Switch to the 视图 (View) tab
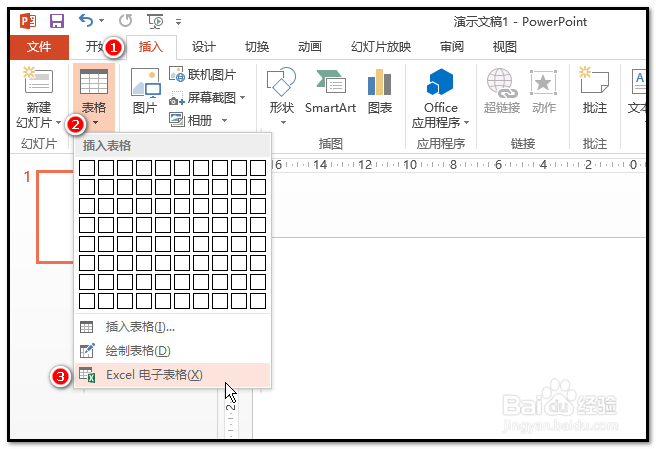Screen dimensions: 656x449 coord(505,47)
